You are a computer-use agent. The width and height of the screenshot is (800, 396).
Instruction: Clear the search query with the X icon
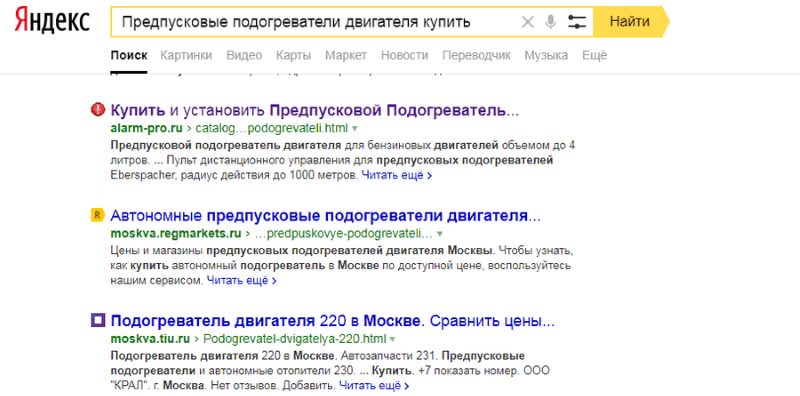pyautogui.click(x=528, y=22)
